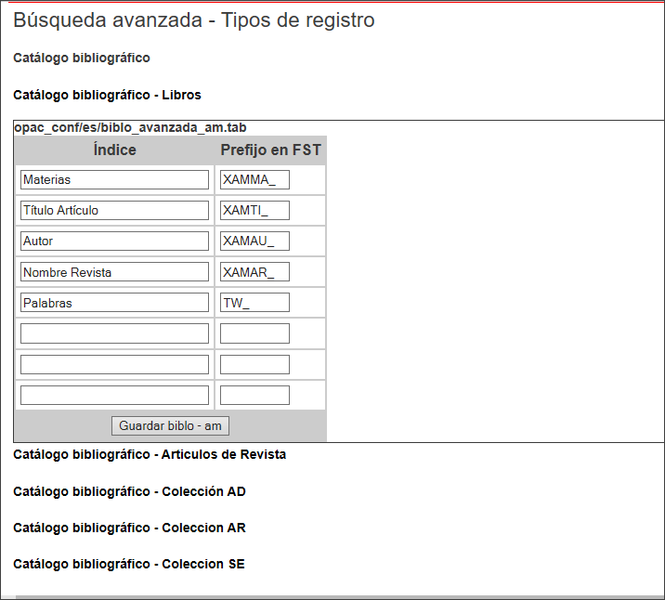Expand Catálogo bibliográfico - Coleccion AR section
This screenshot has height=600, width=665.
point(129,527)
